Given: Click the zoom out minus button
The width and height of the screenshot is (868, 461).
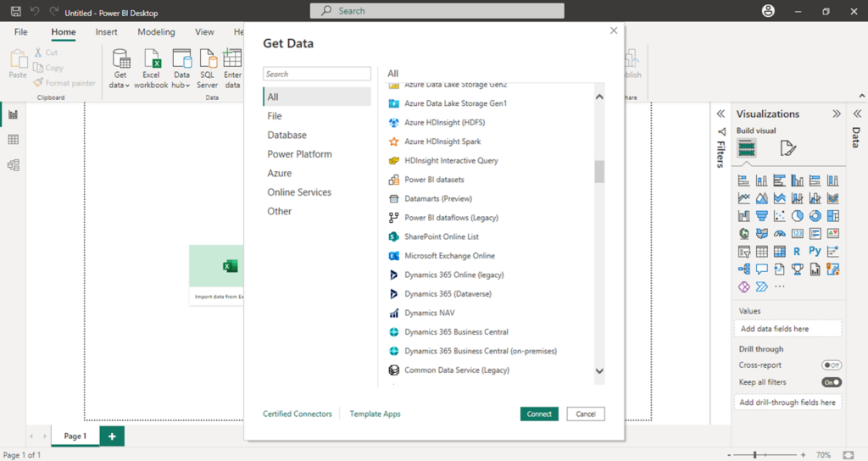Looking at the screenshot, I should [728, 455].
